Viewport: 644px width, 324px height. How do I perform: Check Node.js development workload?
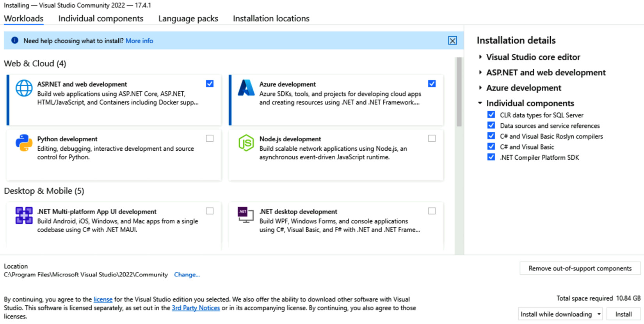[x=432, y=138]
